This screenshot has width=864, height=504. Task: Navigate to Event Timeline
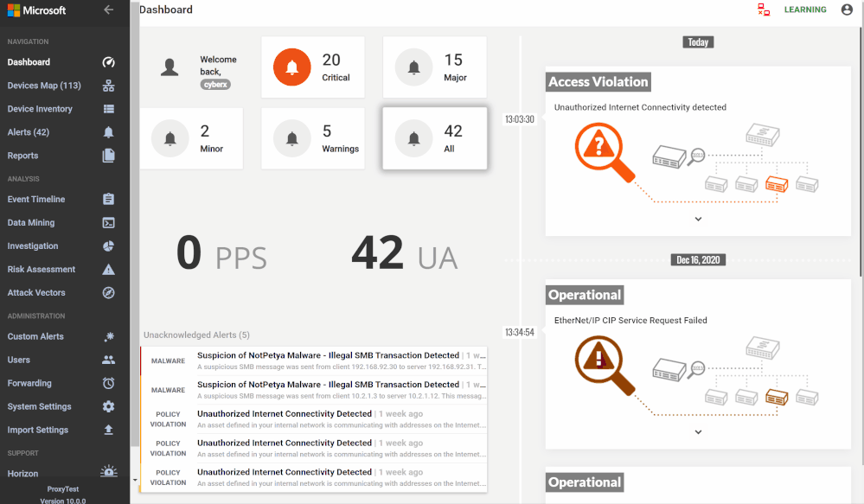(x=35, y=200)
